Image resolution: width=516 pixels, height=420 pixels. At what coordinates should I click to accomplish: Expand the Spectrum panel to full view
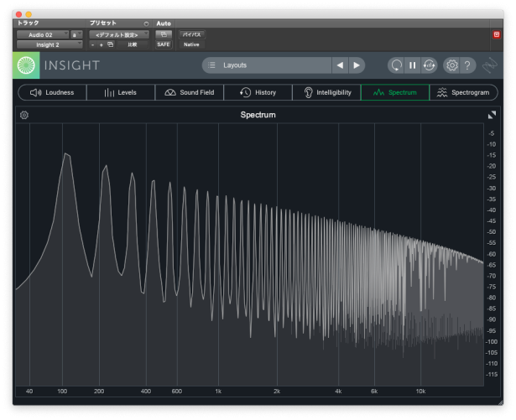[492, 115]
